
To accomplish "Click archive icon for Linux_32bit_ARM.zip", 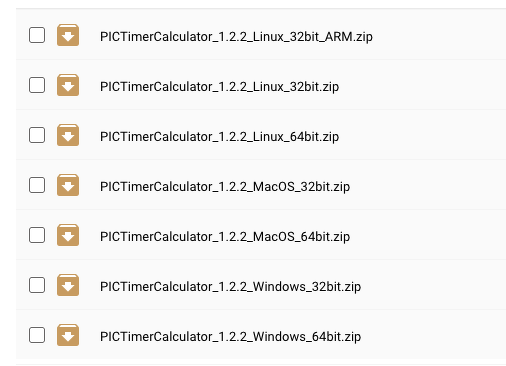I will pos(68,35).
